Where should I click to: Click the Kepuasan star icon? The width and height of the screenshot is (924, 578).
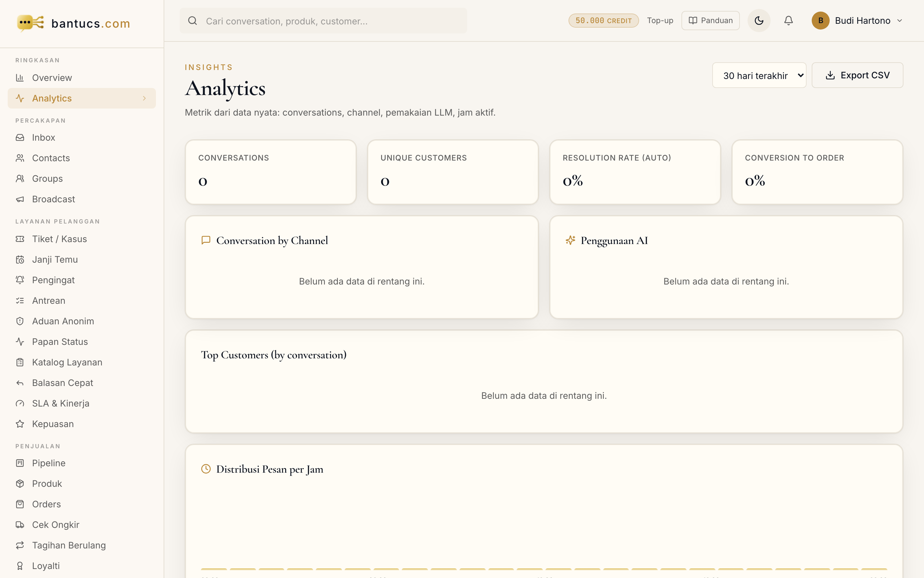tap(20, 424)
